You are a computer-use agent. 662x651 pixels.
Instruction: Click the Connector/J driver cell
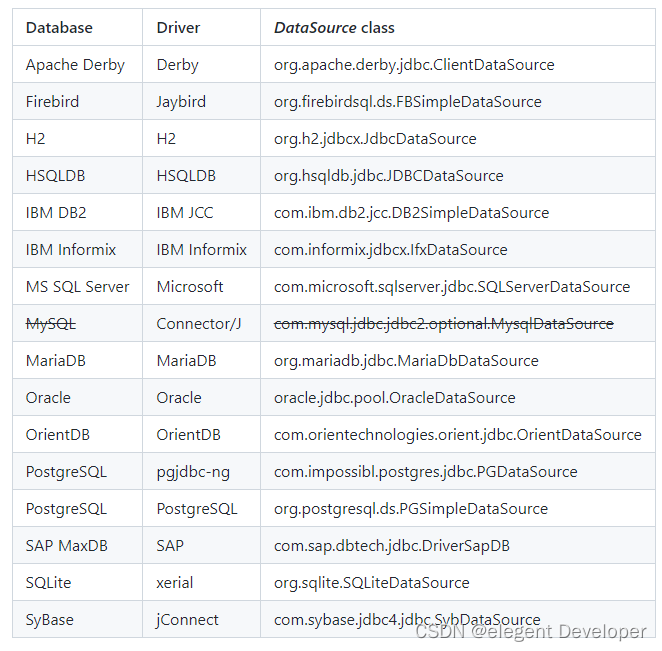pos(199,324)
